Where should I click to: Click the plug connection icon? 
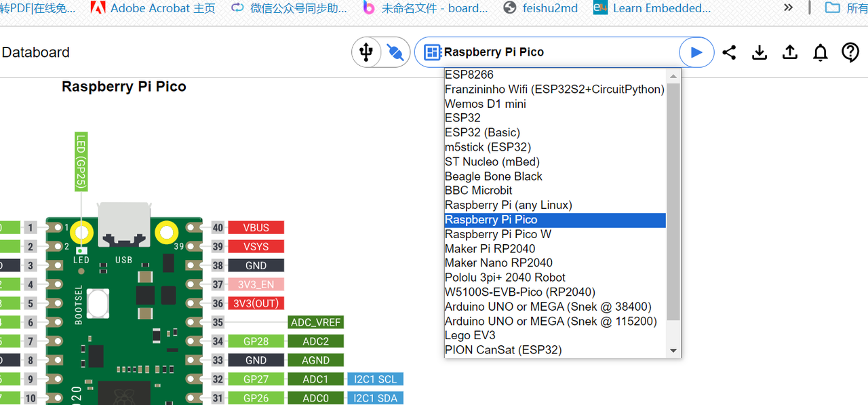(395, 52)
